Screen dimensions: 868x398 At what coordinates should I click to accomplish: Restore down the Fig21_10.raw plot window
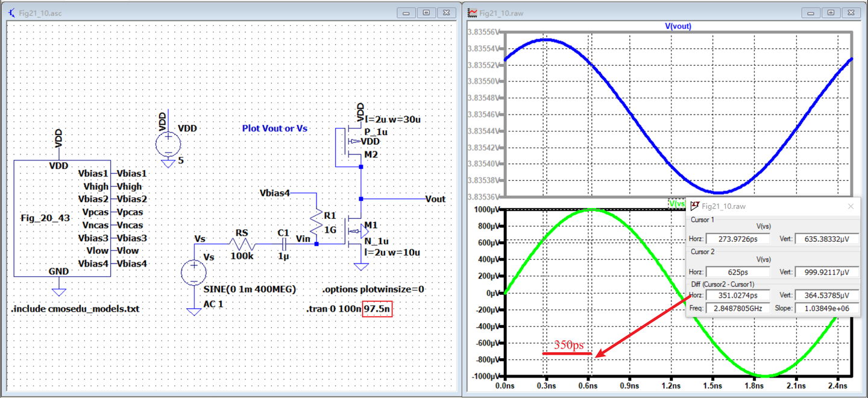click(x=831, y=13)
